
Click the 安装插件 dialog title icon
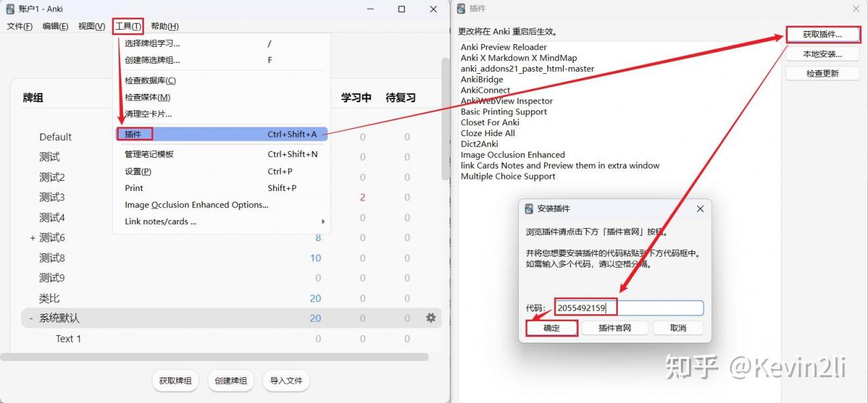coord(530,209)
